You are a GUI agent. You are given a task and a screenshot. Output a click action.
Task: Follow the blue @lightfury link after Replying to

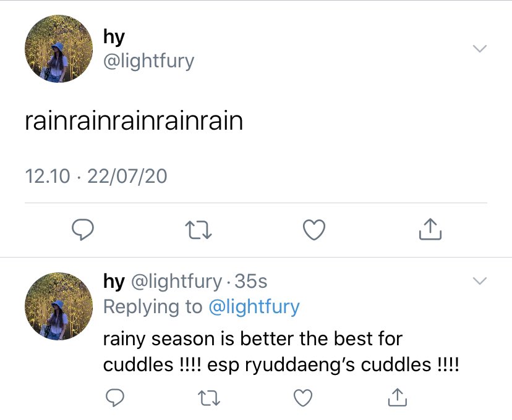coord(254,307)
